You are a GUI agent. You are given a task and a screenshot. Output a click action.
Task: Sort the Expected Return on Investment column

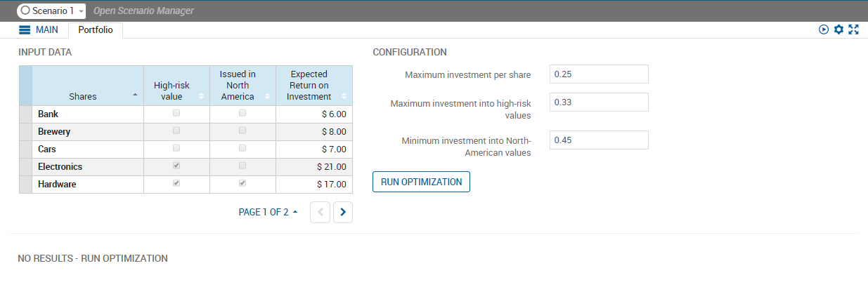[344, 96]
